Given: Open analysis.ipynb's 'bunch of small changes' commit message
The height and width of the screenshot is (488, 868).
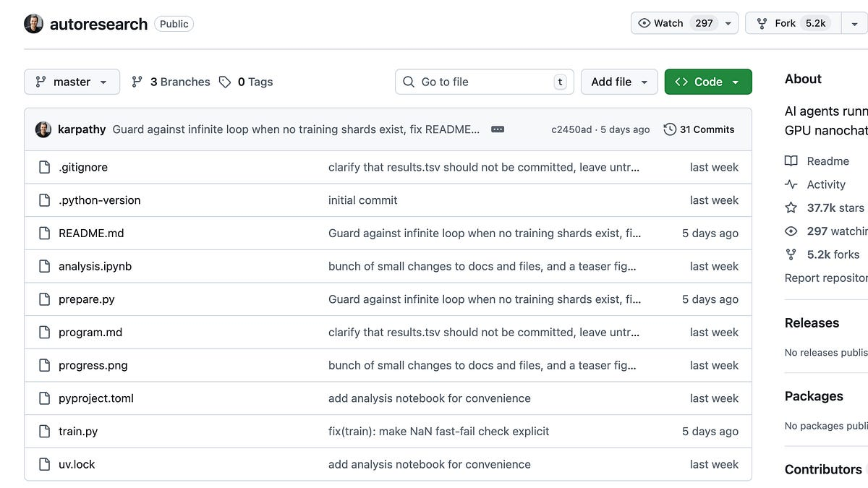Looking at the screenshot, I should pyautogui.click(x=482, y=266).
